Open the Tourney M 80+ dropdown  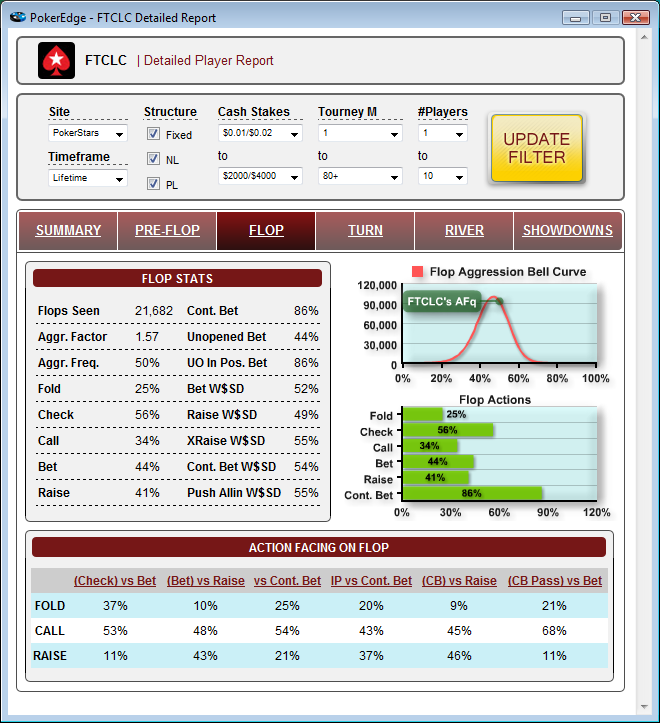click(360, 176)
